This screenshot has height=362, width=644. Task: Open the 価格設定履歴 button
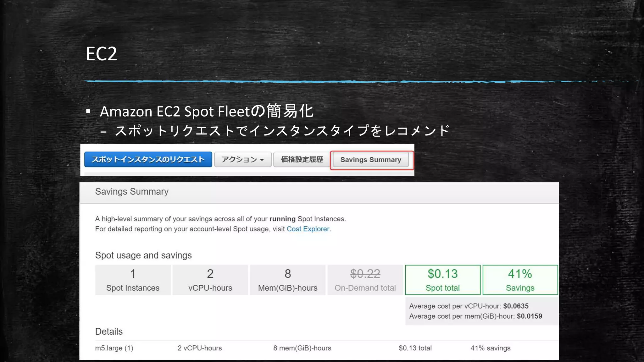point(302,160)
